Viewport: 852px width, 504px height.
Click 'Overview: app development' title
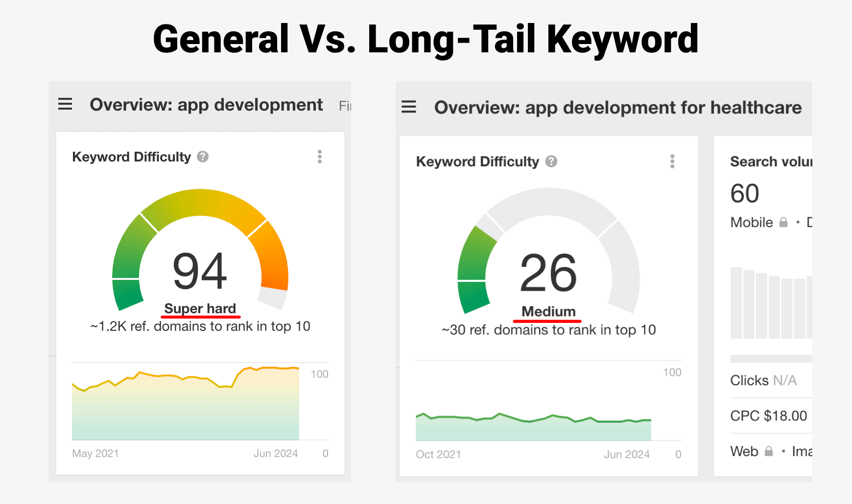[206, 105]
